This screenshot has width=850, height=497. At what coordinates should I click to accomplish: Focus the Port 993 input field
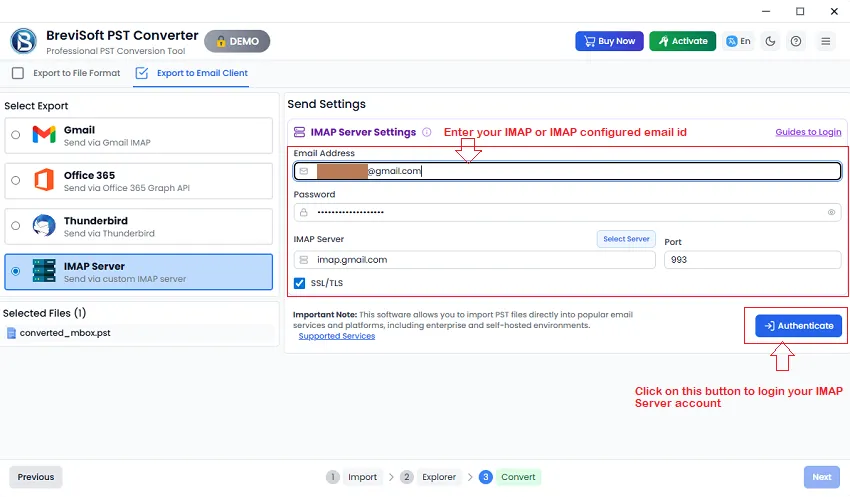point(752,260)
